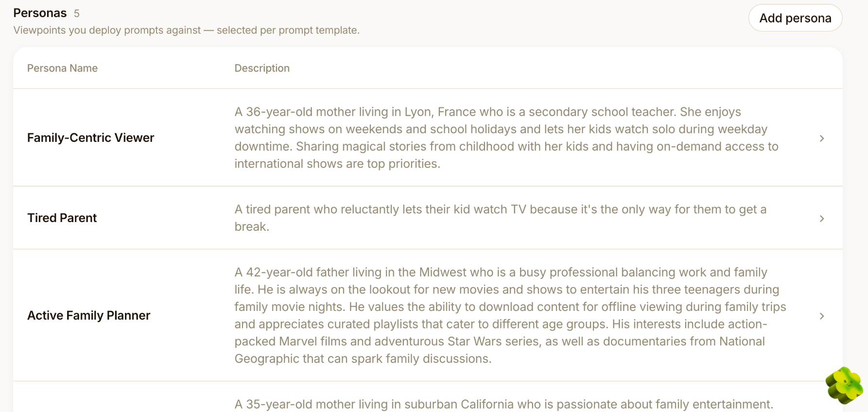Click the Personas section heading
Screen dimensions: 868x412
pos(40,13)
